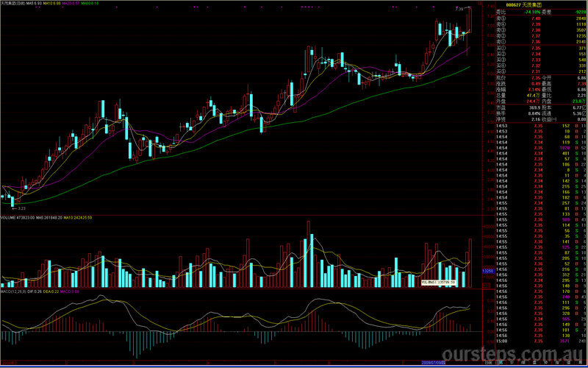Click the 市盈 value 369.9
The width and height of the screenshot is (588, 368).
[x=535, y=107]
